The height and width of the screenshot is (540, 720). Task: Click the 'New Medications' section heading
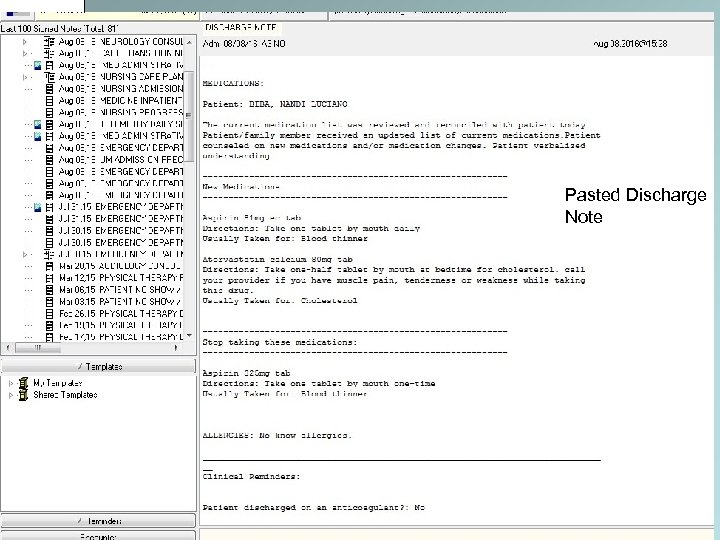point(241,186)
